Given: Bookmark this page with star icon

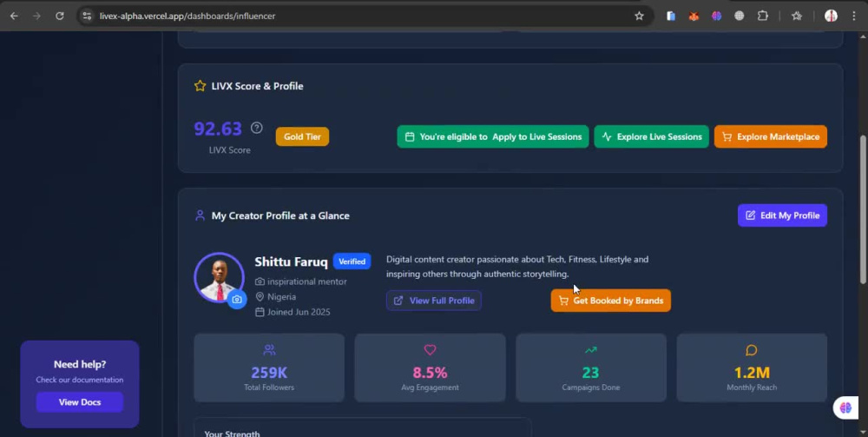Looking at the screenshot, I should 640,16.
